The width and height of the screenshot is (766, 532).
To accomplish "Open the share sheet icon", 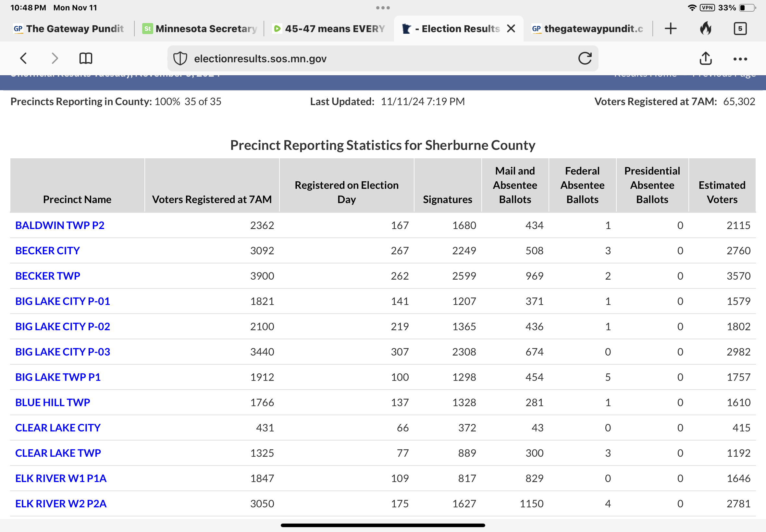I will click(x=705, y=58).
